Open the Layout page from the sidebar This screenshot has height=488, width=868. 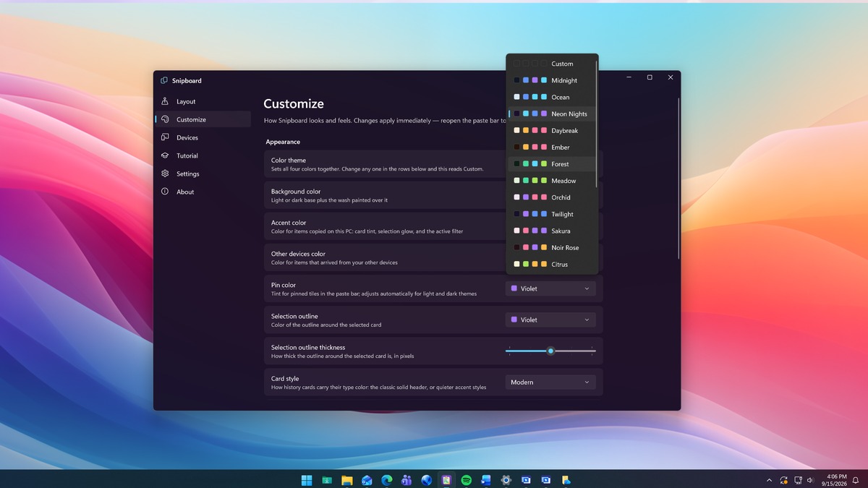click(x=203, y=101)
